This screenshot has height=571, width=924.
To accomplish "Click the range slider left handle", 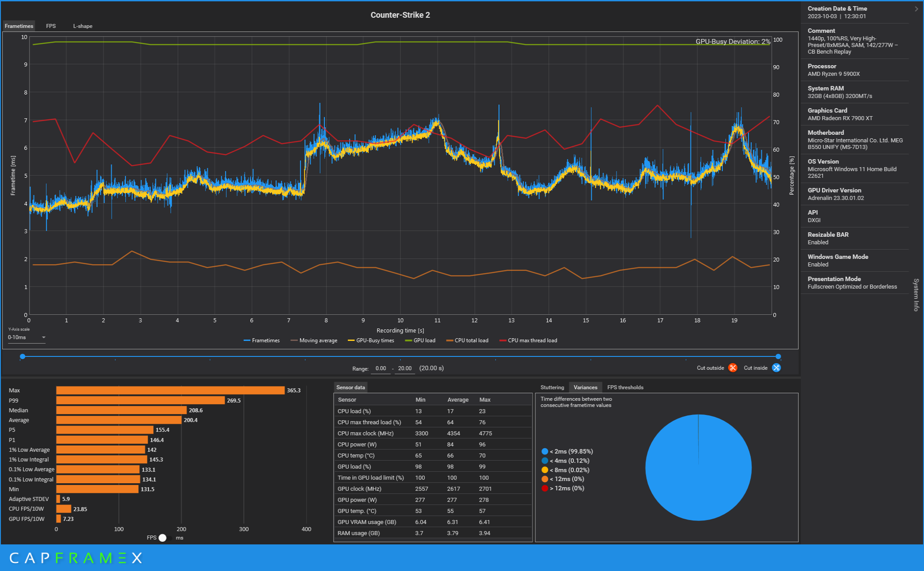I will coord(23,356).
